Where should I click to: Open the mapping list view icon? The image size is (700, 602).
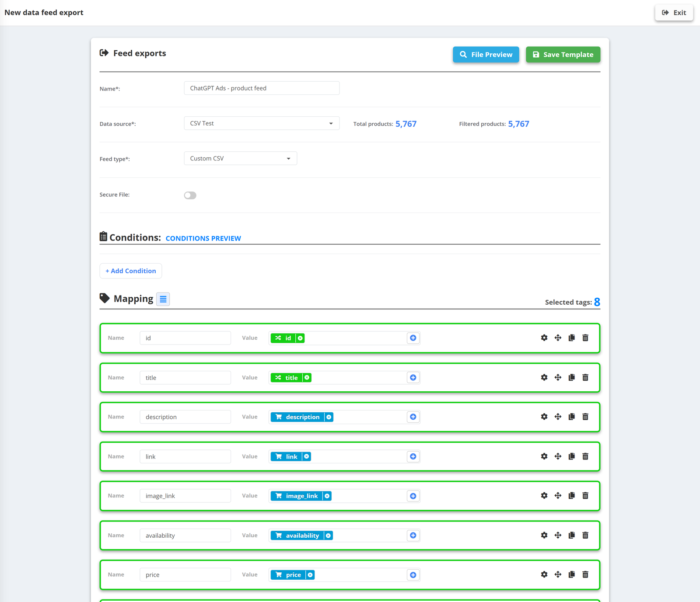click(163, 299)
